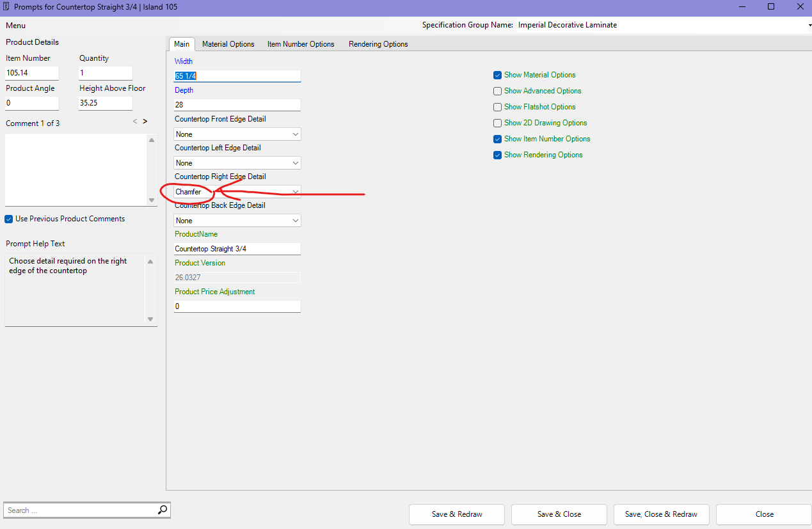
Task: Switch to Item Number Options tab
Action: pos(301,44)
